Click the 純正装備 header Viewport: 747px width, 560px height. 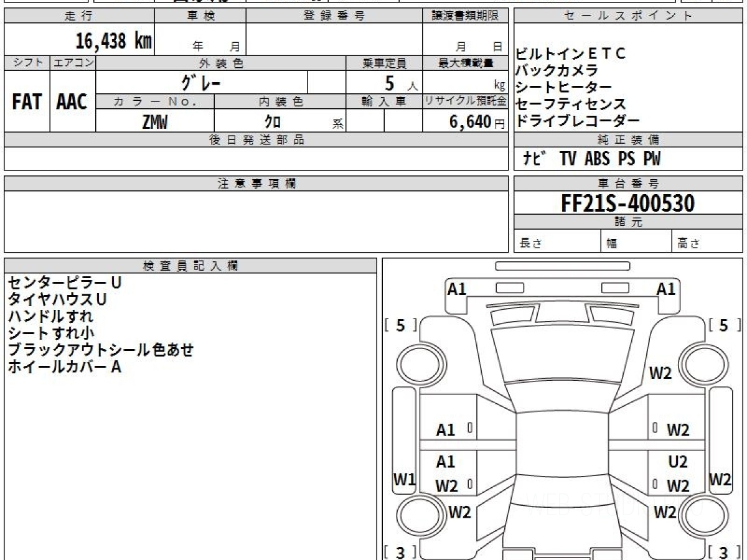pyautogui.click(x=628, y=140)
